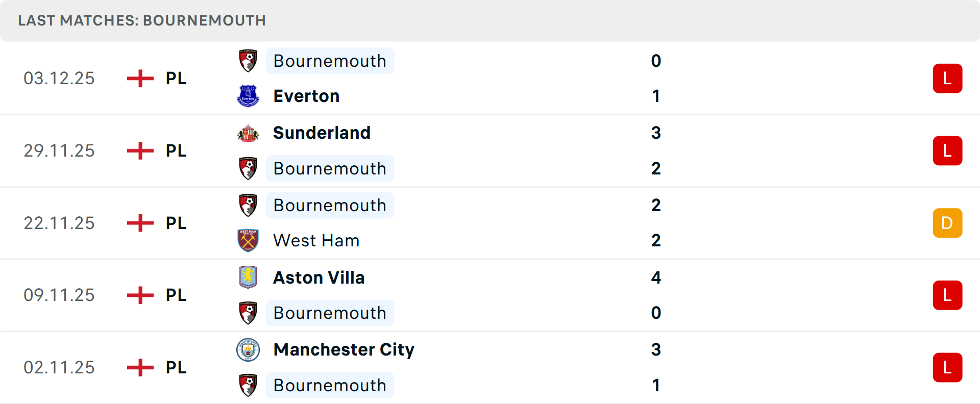The width and height of the screenshot is (980, 404).
Task: Click the West Ham club crest
Action: pyautogui.click(x=248, y=240)
